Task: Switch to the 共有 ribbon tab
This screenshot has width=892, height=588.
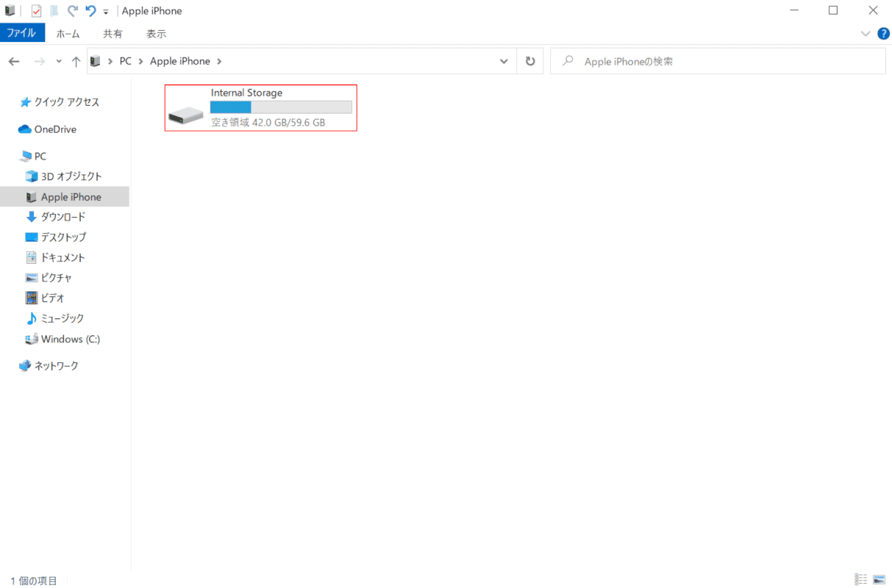Action: coord(113,34)
